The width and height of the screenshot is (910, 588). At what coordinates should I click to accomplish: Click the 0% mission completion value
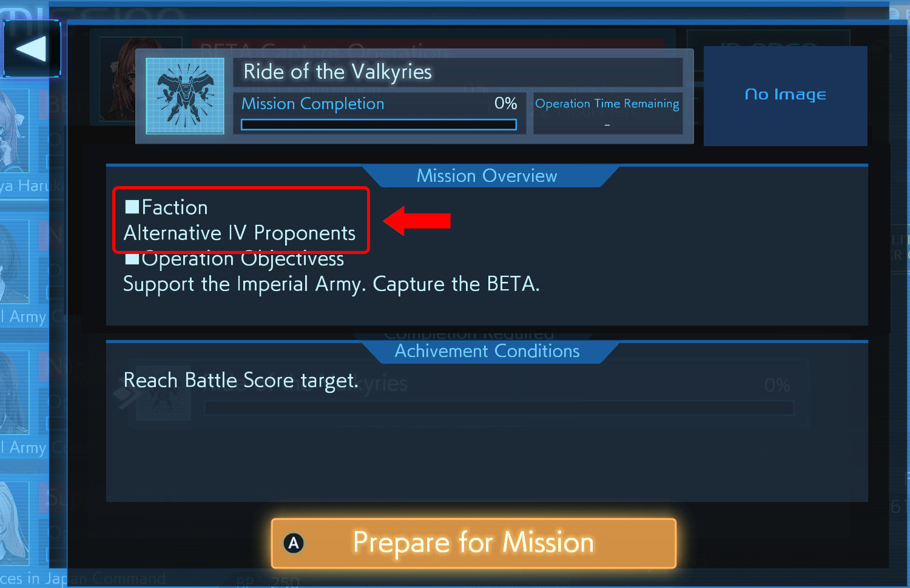pyautogui.click(x=506, y=104)
